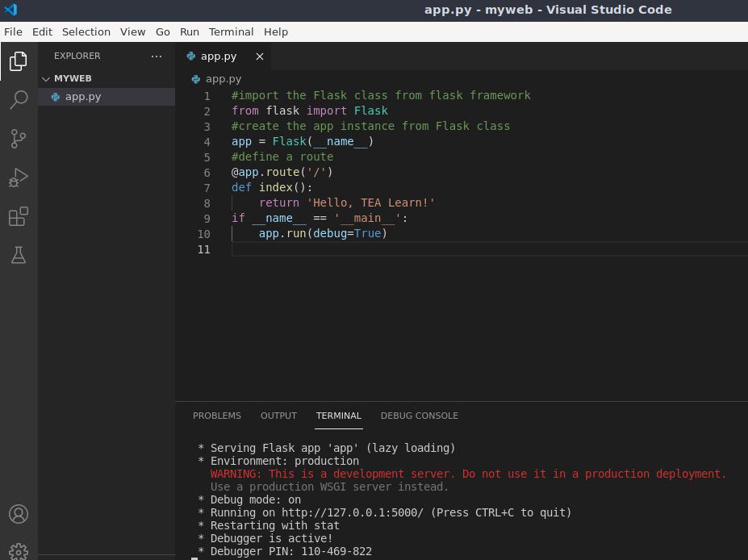Switch to the PROBLEMS panel tab
748x560 pixels.
pyautogui.click(x=217, y=416)
